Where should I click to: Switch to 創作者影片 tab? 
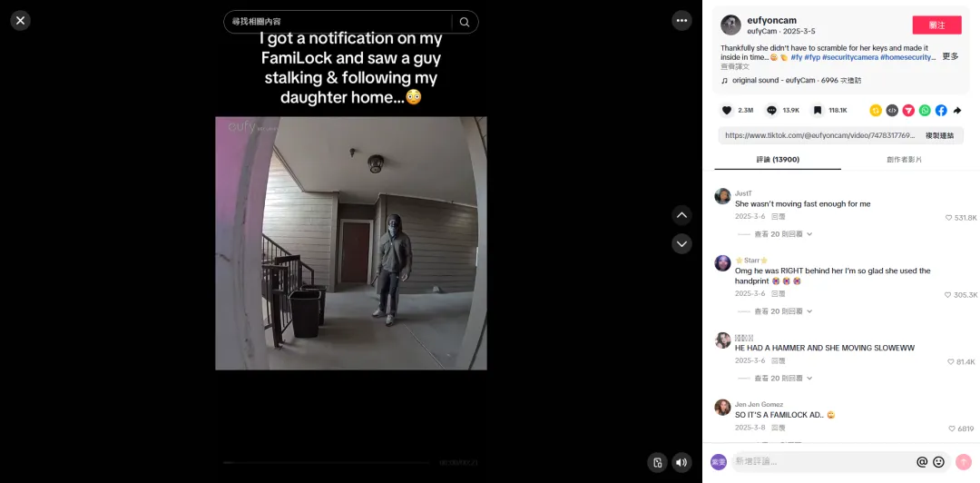[x=904, y=160]
